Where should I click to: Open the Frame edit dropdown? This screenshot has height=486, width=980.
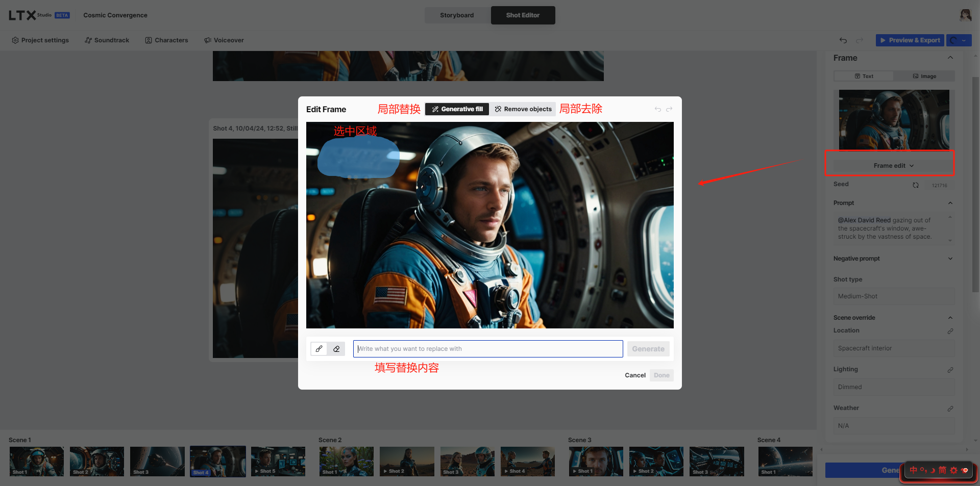pyautogui.click(x=894, y=166)
